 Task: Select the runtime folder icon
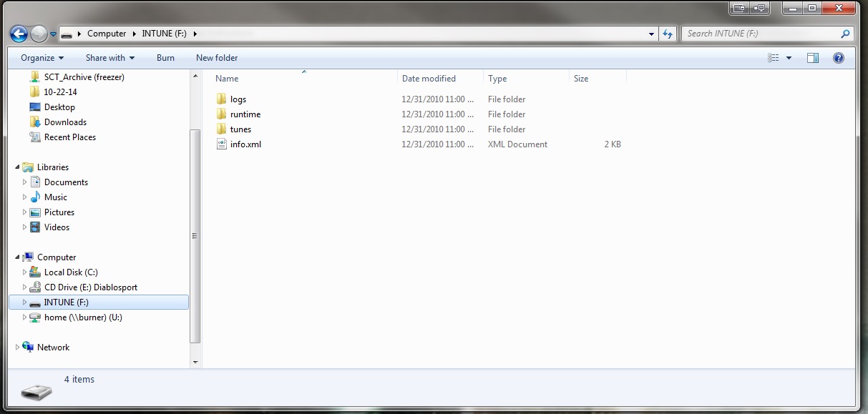(221, 114)
